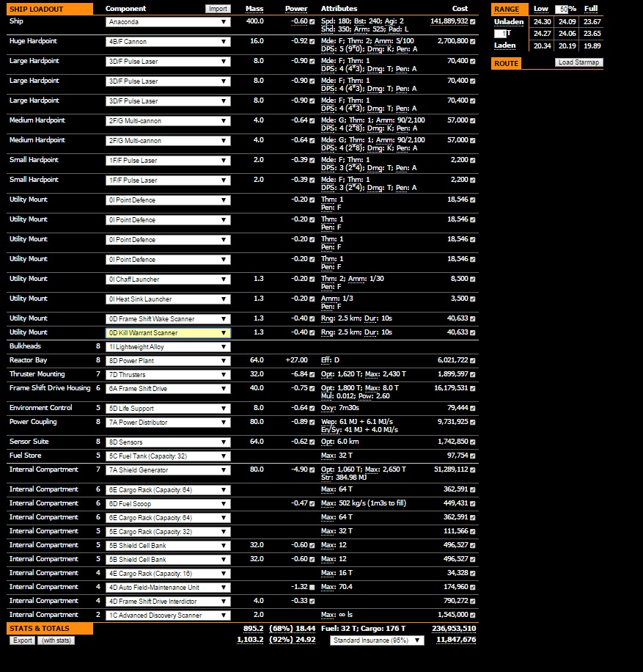The image size is (643, 672).
Task: Toggle the 8D Power Plant cost checkbox
Action: pyautogui.click(x=472, y=360)
